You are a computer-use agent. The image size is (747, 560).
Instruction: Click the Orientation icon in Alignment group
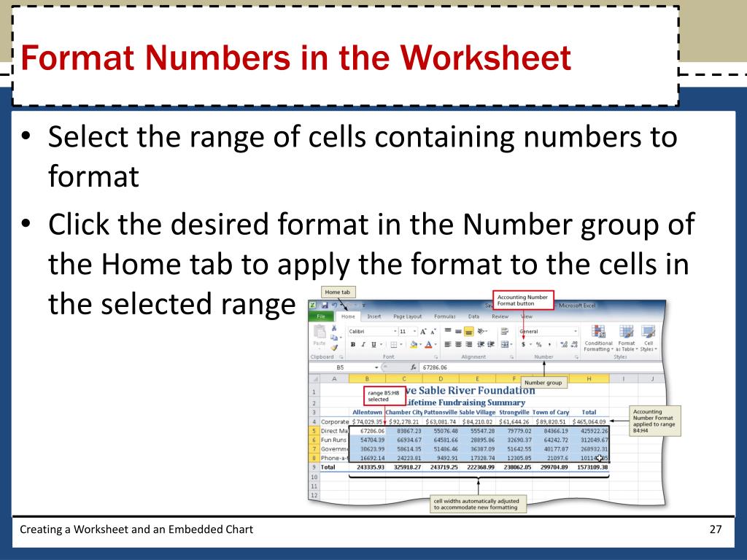point(481,331)
